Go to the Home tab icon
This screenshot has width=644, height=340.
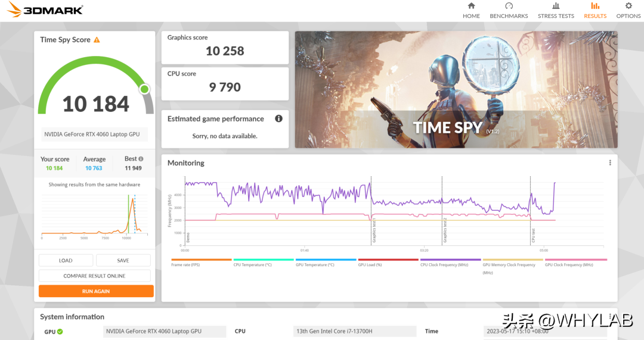471,6
